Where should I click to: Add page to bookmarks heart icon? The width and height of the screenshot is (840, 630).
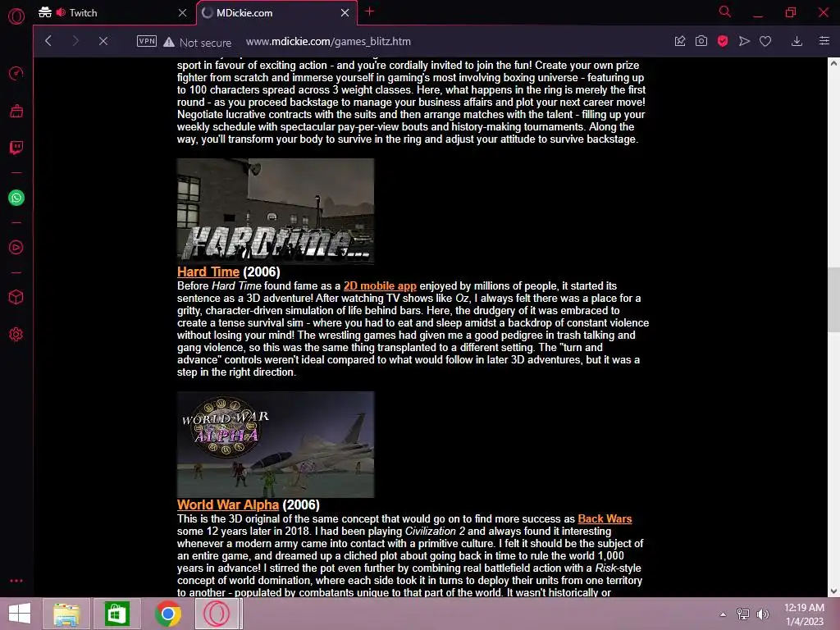click(765, 41)
